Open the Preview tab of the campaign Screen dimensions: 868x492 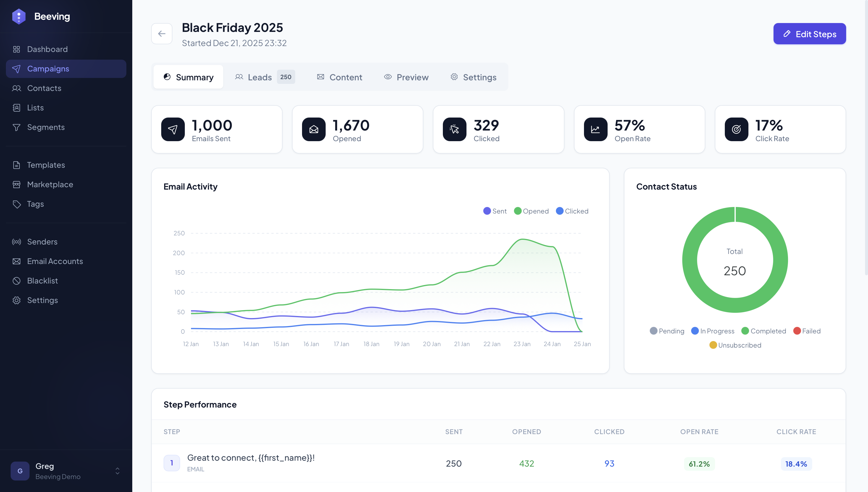(x=406, y=77)
